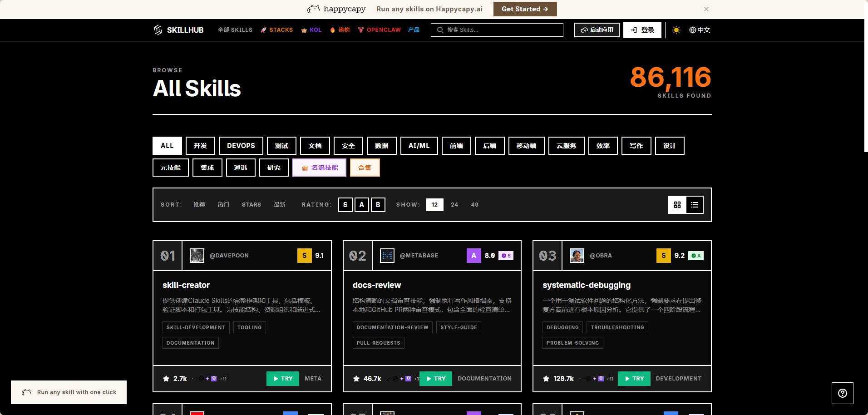Show 48 skills per page
868x415 pixels.
(475, 205)
